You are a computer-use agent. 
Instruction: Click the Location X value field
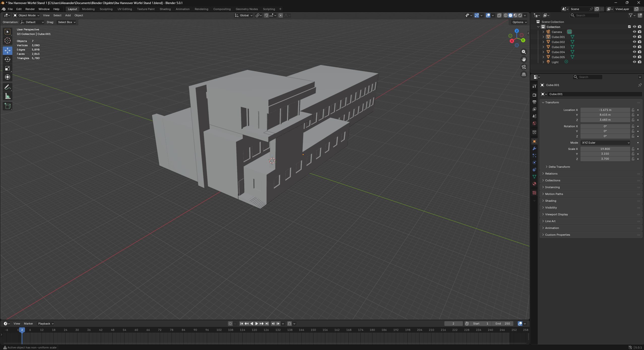[605, 110]
